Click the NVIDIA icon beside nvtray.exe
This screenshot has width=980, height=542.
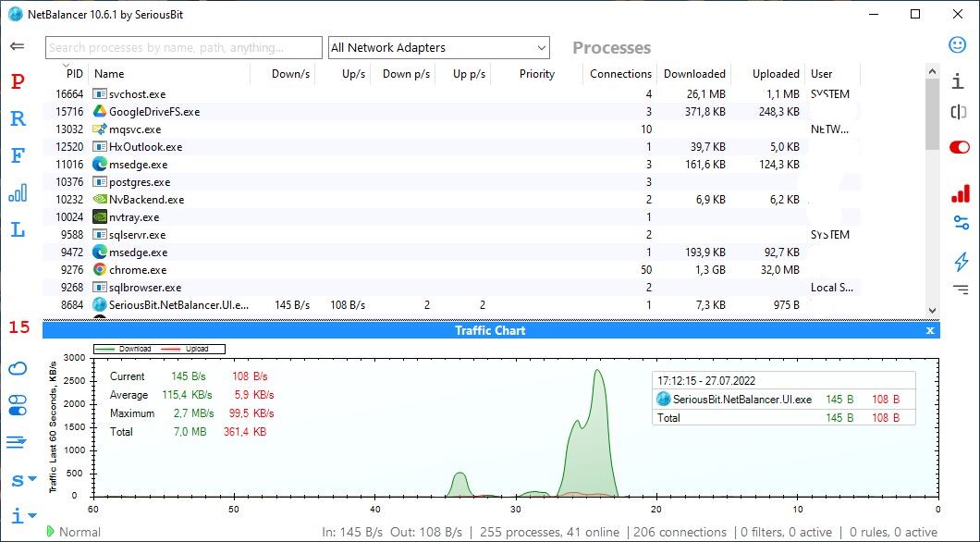(99, 217)
